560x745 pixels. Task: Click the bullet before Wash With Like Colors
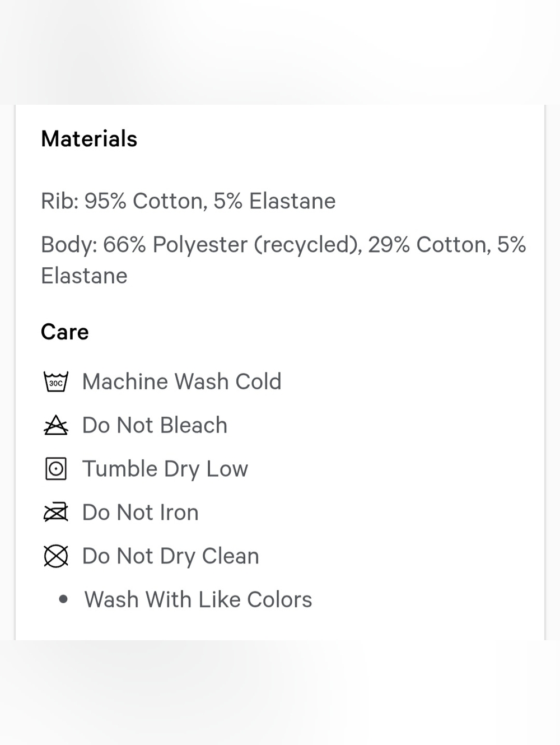(63, 599)
